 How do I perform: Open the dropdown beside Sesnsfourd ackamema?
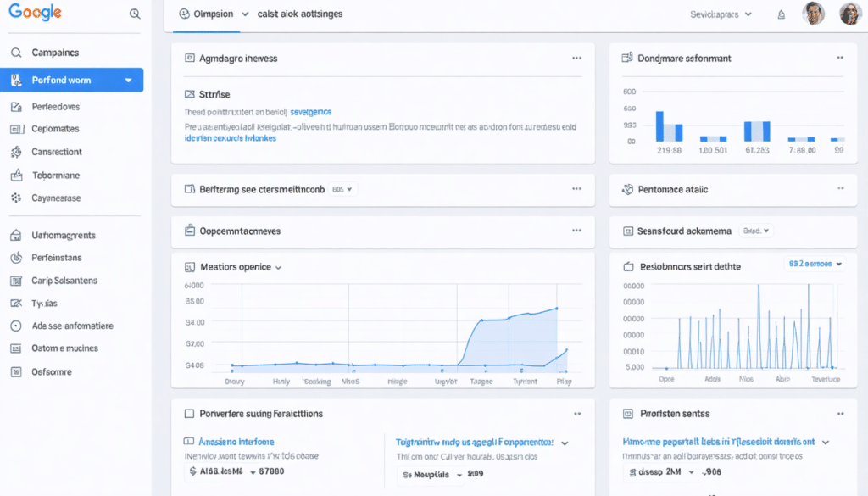click(756, 231)
